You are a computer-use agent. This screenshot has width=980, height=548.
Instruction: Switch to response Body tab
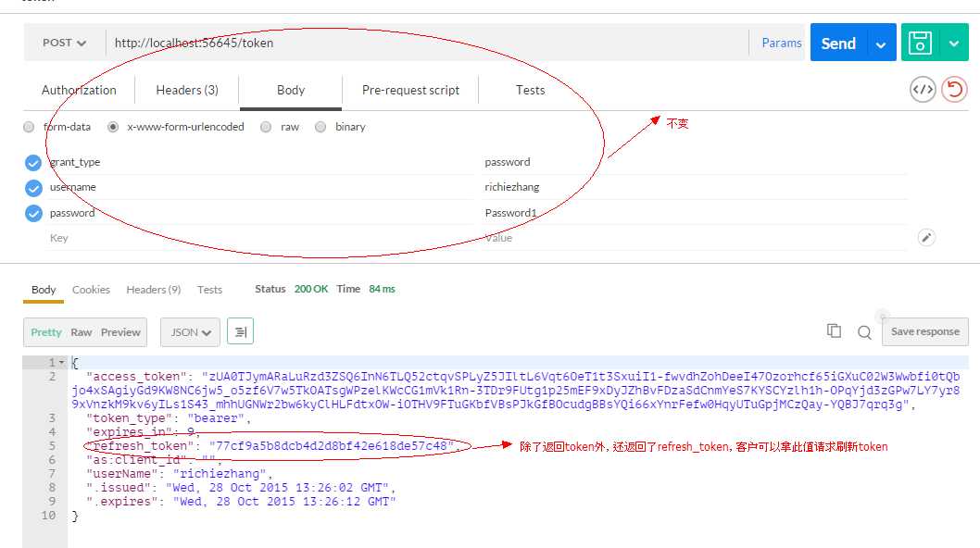pos(44,290)
